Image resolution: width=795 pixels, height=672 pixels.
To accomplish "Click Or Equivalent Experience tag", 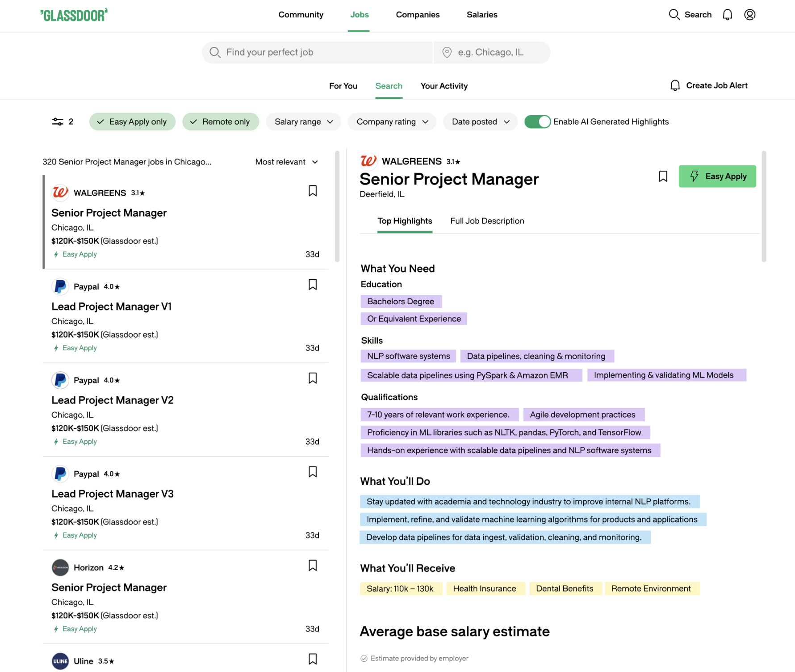I will [x=414, y=319].
